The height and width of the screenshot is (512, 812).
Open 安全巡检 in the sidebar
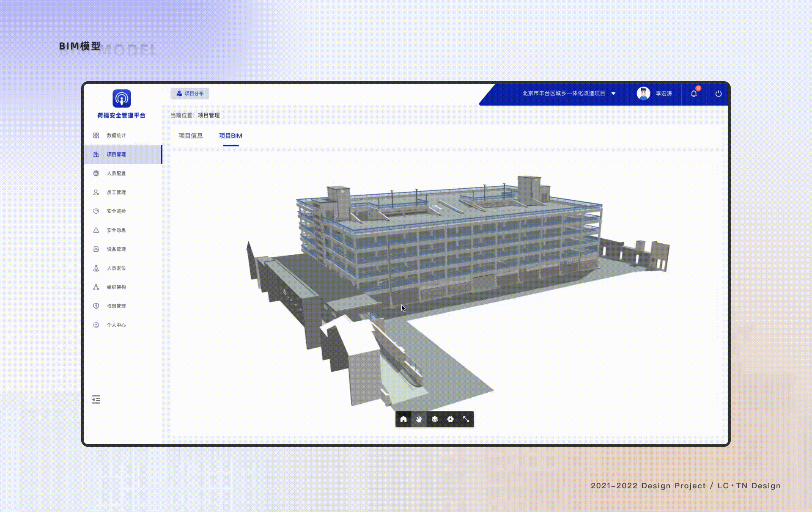point(123,211)
